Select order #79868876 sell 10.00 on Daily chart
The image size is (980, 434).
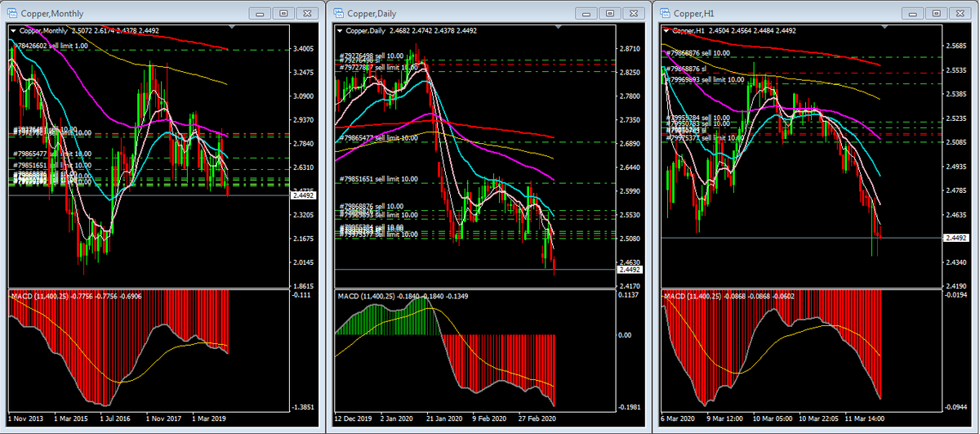click(x=372, y=206)
